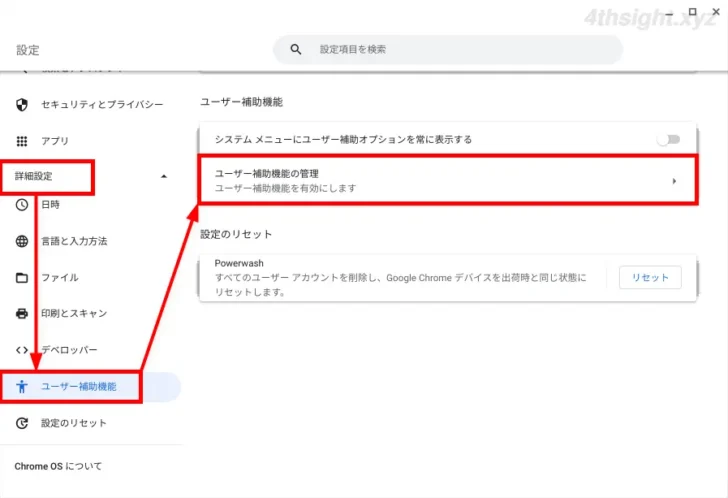Click the apps grid icon

point(22,141)
